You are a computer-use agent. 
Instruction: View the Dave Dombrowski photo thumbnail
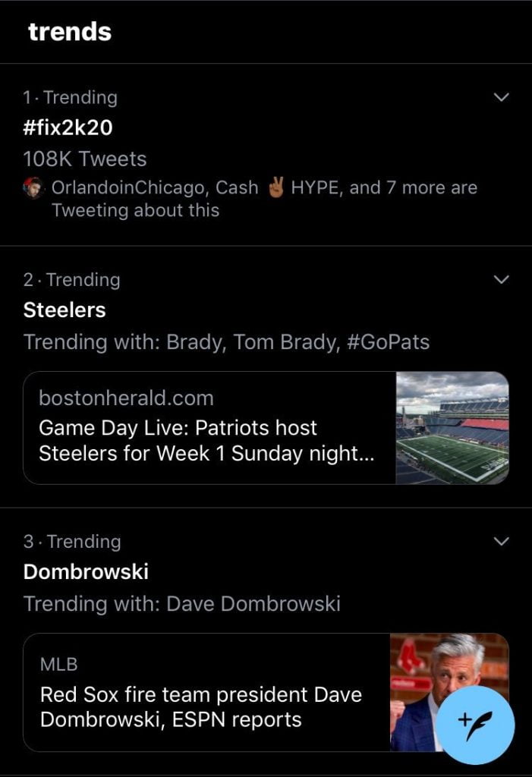click(450, 692)
